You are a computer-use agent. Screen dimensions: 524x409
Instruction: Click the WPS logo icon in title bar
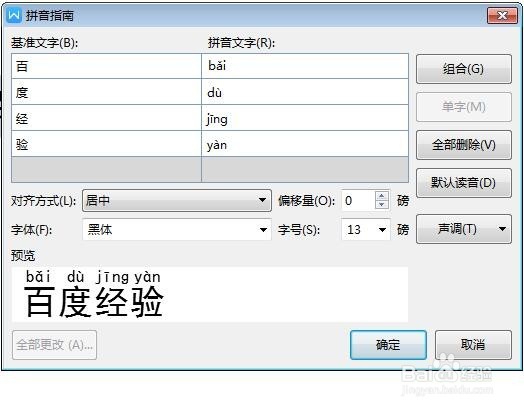[14, 15]
